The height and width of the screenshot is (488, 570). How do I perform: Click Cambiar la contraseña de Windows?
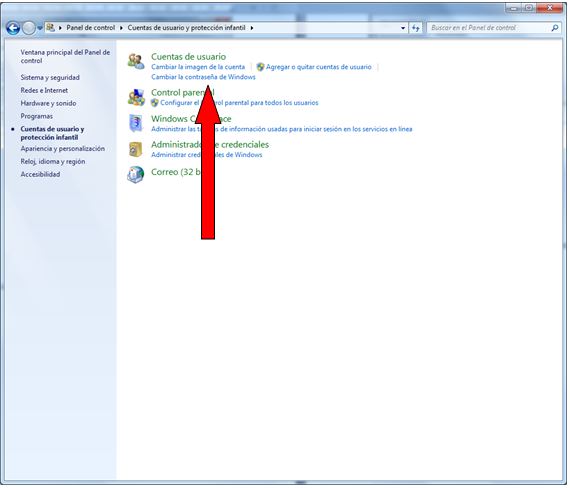click(x=203, y=77)
